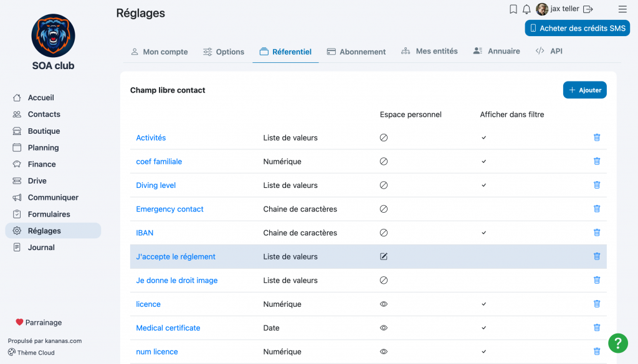Open the green help question mark
This screenshot has width=638, height=364.
point(617,343)
